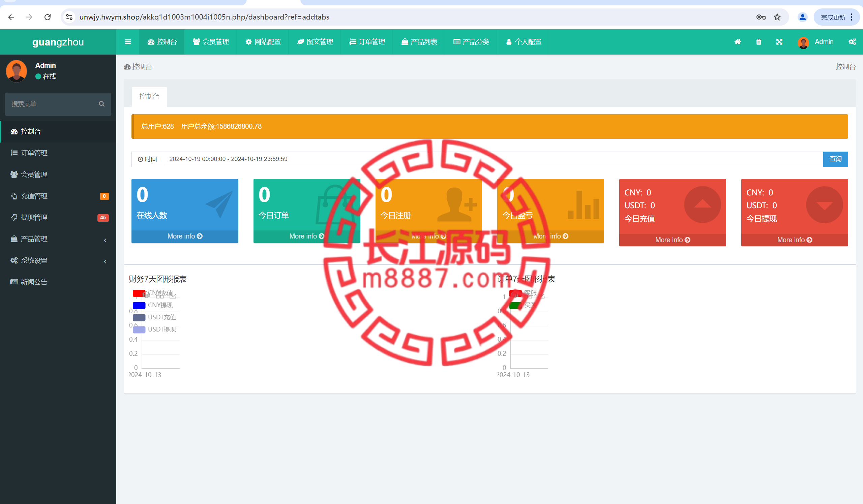
Task: Bookmark the page with the star icon
Action: (777, 17)
